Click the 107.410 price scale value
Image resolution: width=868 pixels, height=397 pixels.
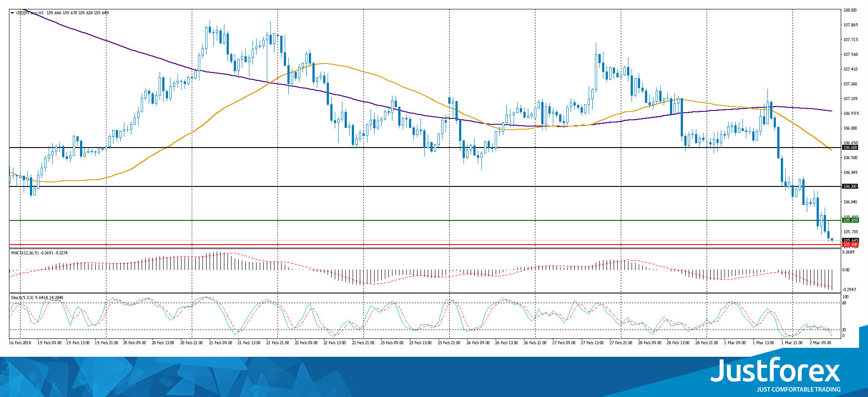(850, 69)
